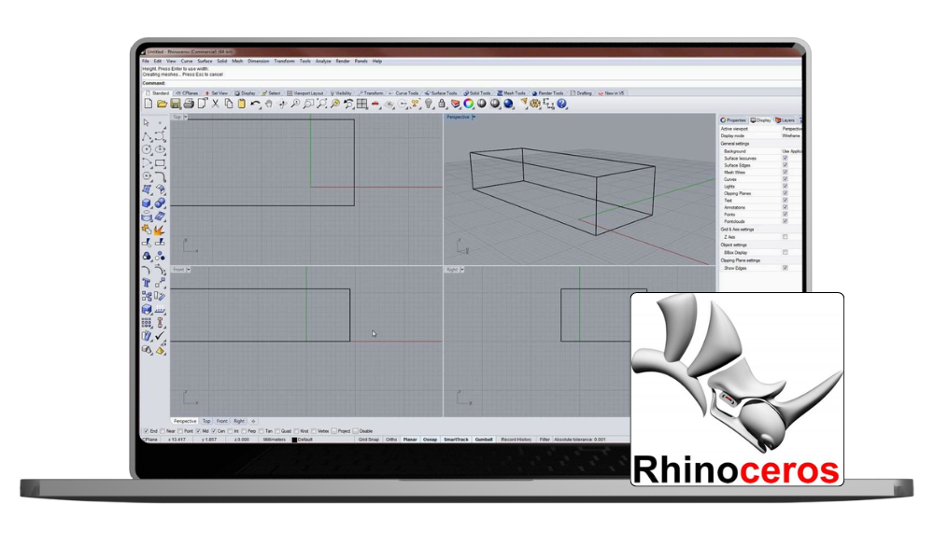
Task: Select the Pan hand tool
Action: tap(268, 105)
